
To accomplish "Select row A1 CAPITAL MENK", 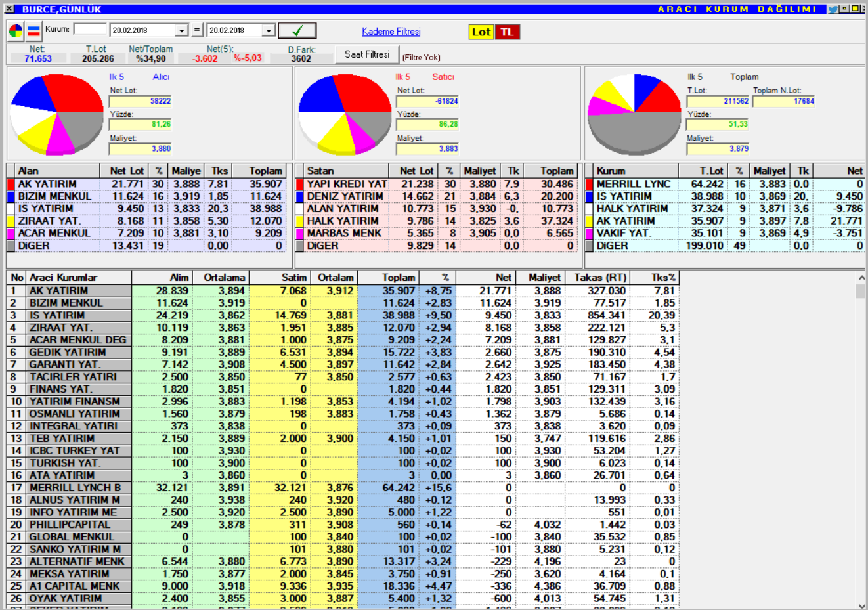I will [x=343, y=586].
